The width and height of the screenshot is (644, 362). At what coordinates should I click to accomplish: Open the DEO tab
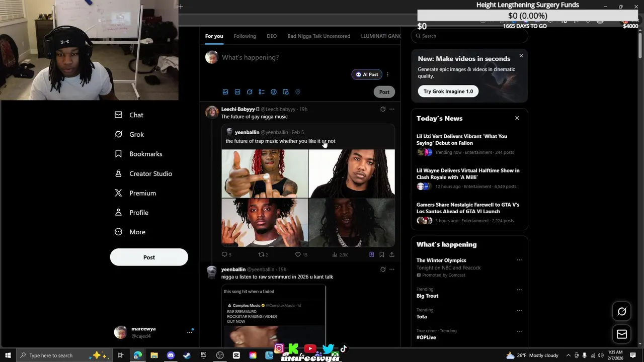click(272, 36)
